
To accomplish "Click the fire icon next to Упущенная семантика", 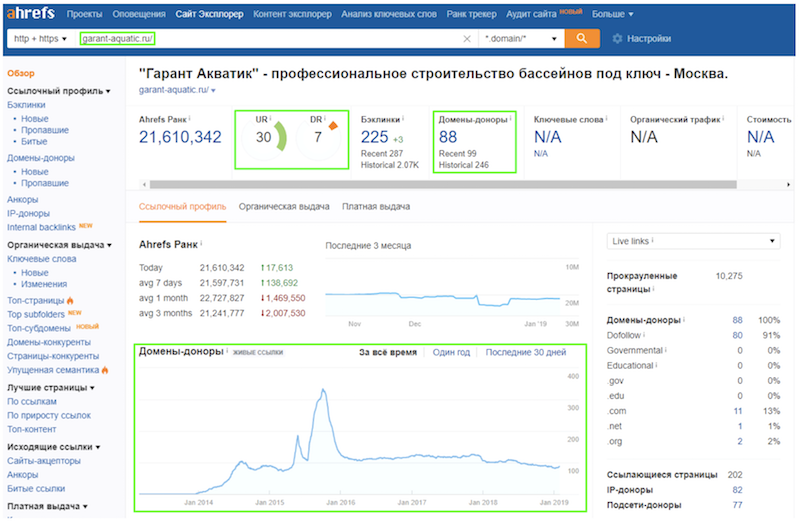I will coord(105,370).
